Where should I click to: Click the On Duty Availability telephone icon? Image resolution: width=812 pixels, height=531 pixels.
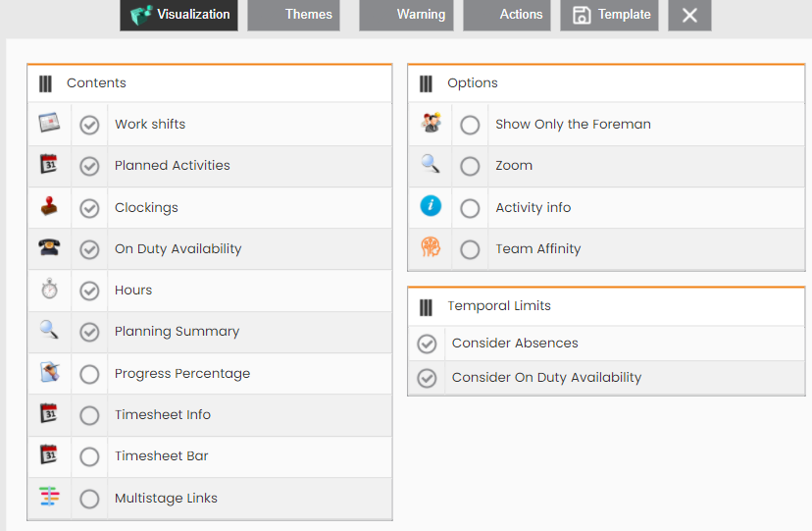click(49, 247)
